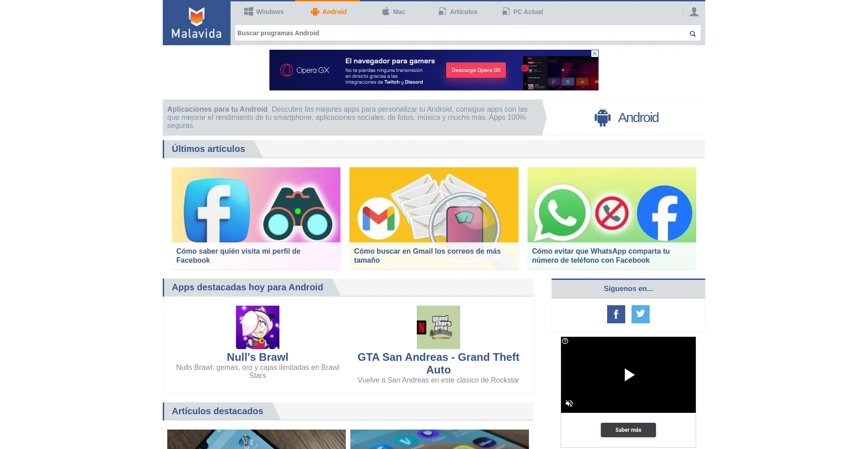Click the Null's Brawl description text
This screenshot has width=868, height=449.
coord(258,372)
